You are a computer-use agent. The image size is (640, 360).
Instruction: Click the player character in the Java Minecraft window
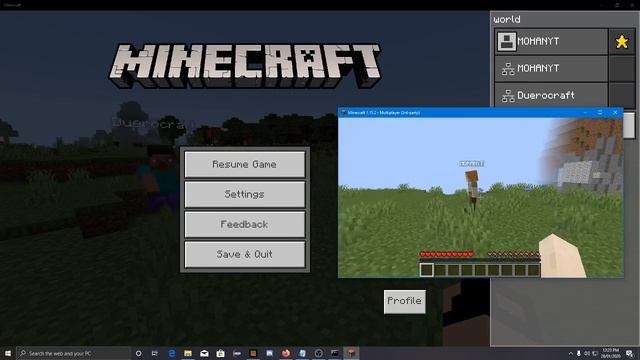pos(472,191)
